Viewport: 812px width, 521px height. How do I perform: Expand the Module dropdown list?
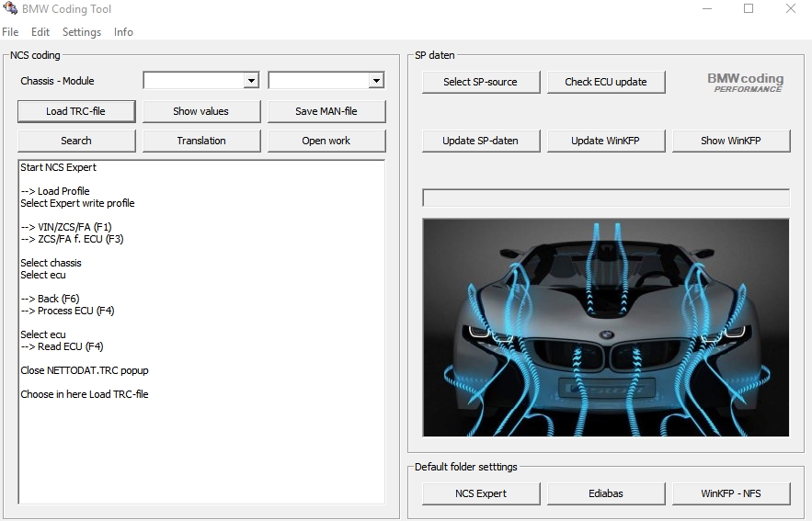point(375,81)
